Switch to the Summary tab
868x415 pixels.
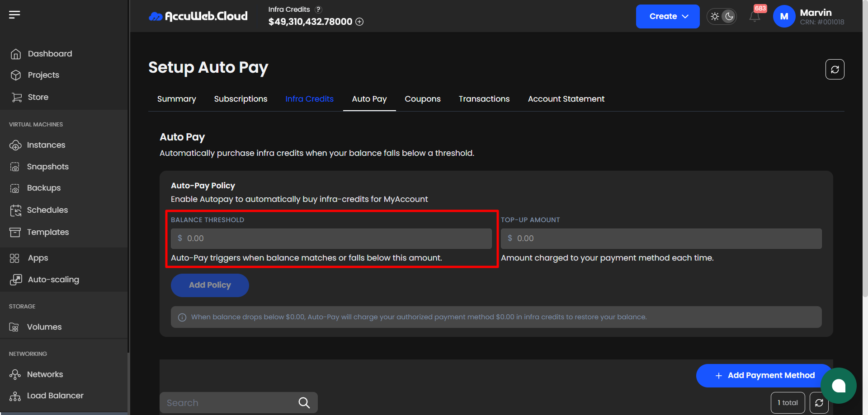click(x=176, y=99)
